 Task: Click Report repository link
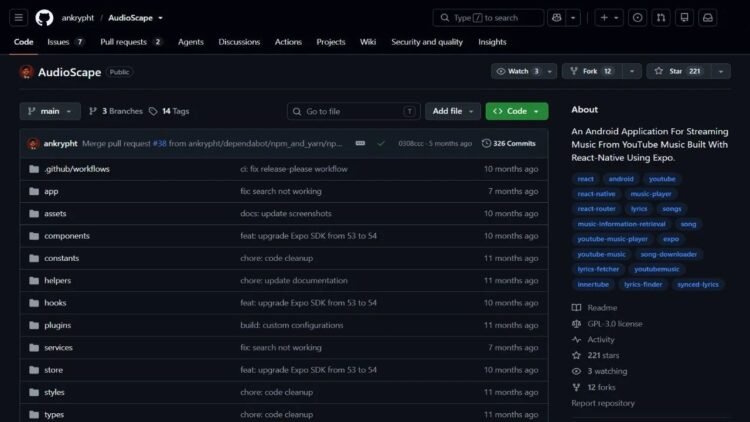[603, 403]
